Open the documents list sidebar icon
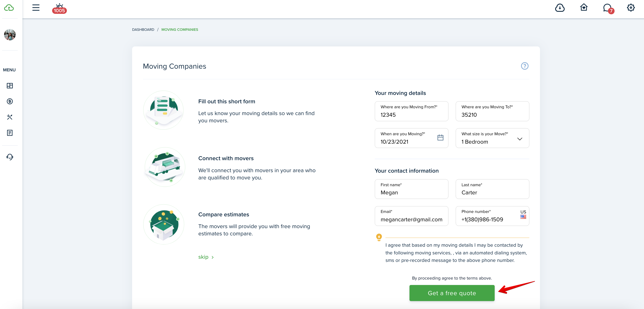The image size is (644, 309). point(10,133)
